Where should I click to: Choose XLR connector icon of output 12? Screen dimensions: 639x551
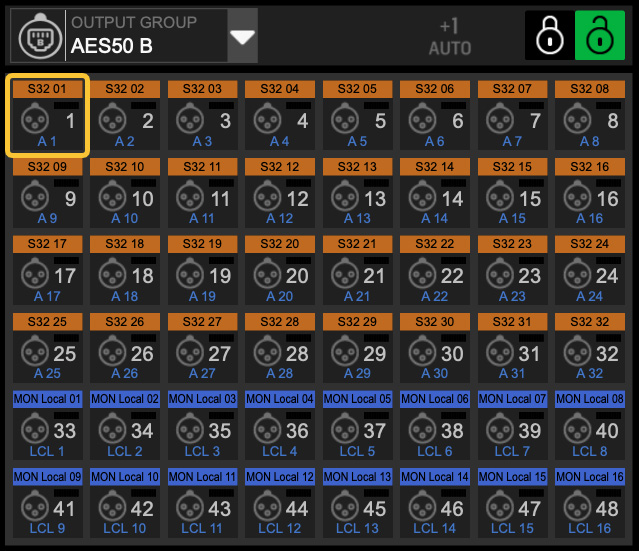pos(266,199)
